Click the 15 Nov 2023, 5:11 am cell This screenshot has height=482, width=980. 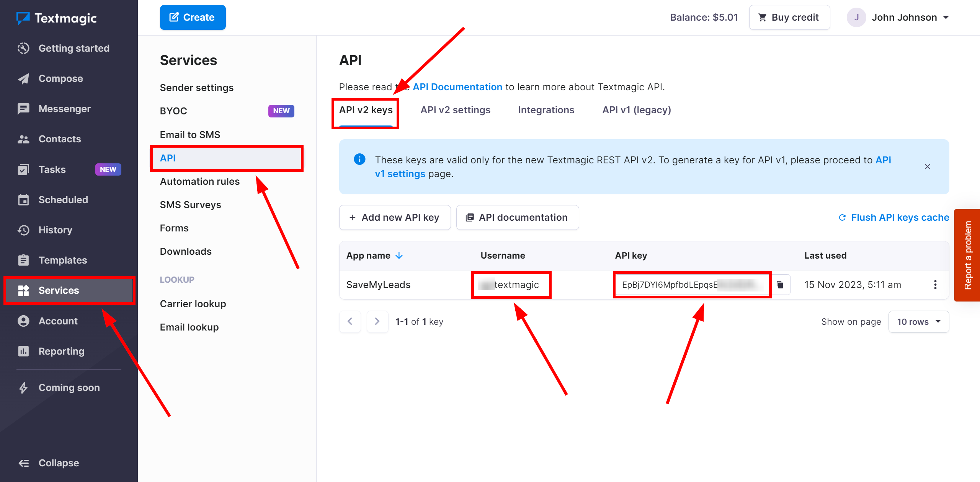pos(853,285)
